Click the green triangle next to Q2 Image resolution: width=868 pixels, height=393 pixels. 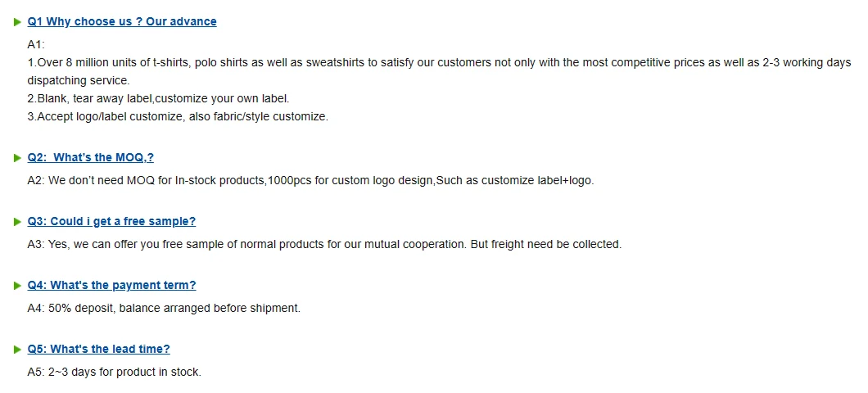point(18,158)
